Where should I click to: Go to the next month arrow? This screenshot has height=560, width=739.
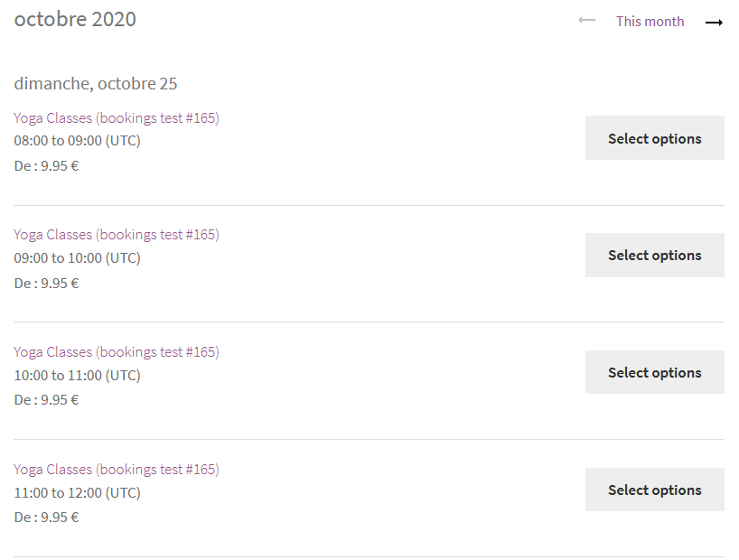pyautogui.click(x=714, y=22)
